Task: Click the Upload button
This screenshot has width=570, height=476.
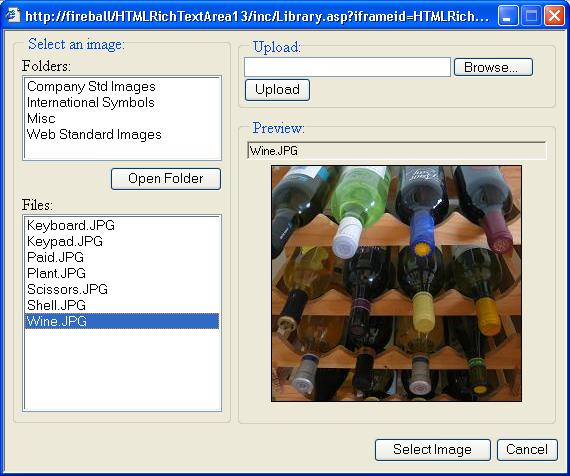Action: [x=277, y=89]
